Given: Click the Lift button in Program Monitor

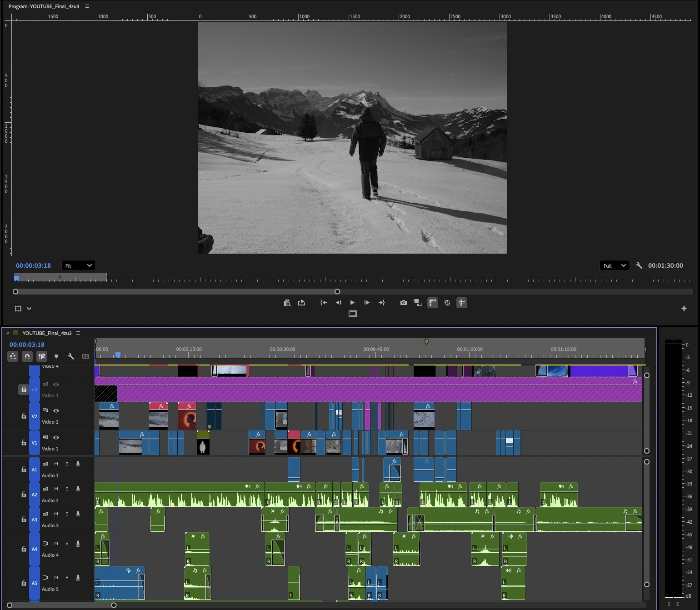Looking at the screenshot, I should tap(301, 303).
